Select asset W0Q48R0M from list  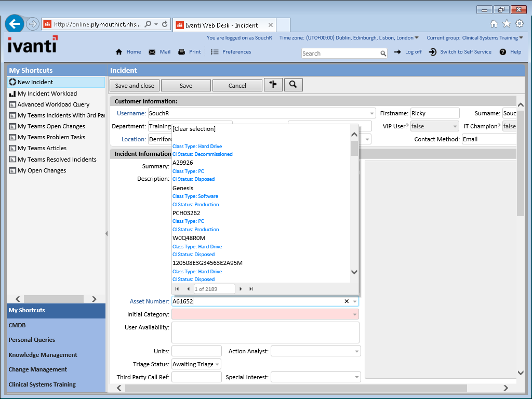coord(189,238)
